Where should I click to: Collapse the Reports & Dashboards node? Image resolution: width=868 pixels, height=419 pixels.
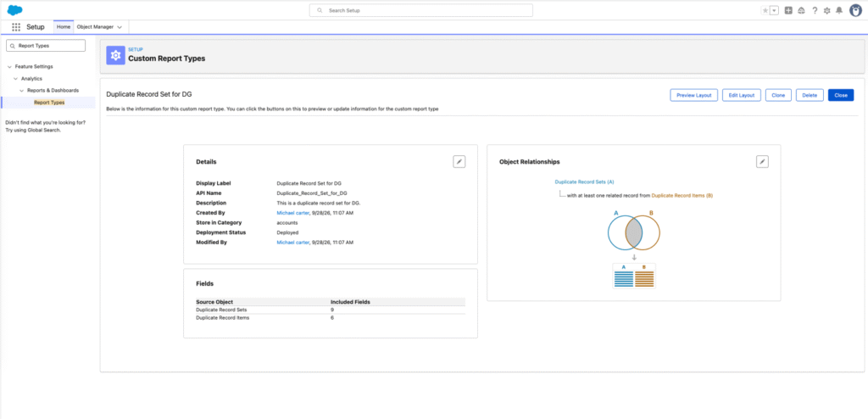point(21,91)
